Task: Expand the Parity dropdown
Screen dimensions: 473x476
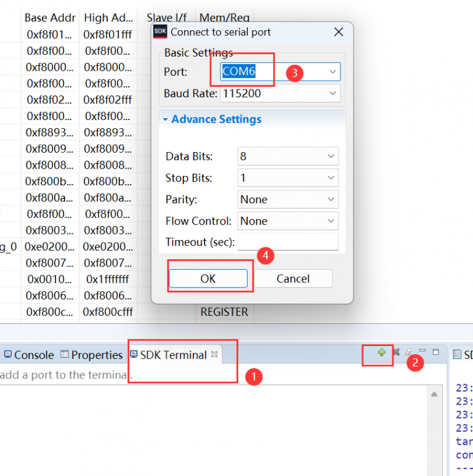Action: pos(331,200)
